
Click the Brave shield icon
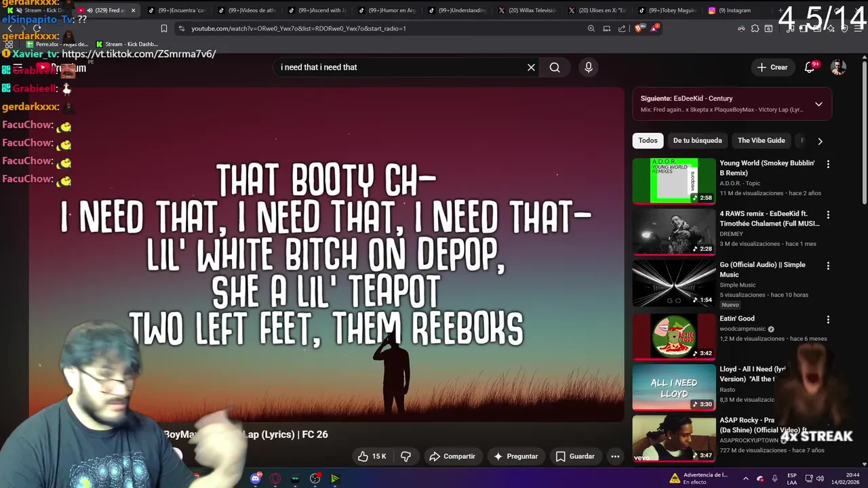(638, 28)
